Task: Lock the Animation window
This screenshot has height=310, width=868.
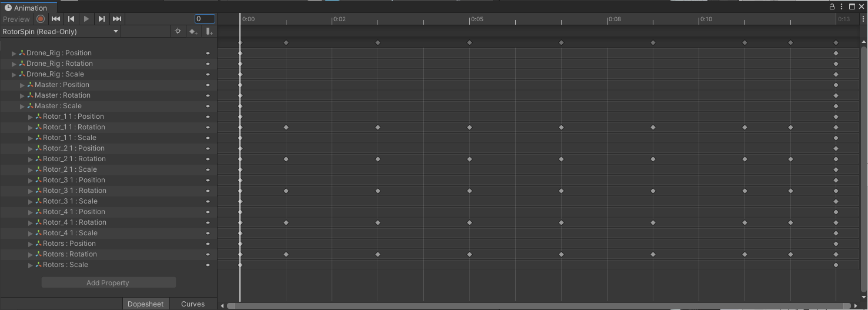Action: [832, 6]
